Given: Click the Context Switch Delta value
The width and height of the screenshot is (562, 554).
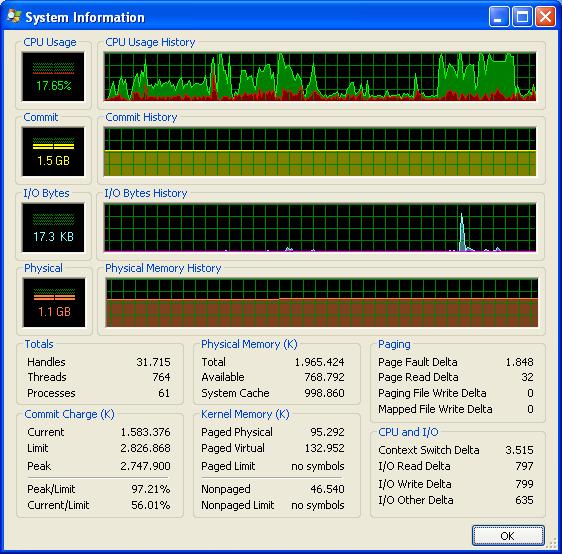Looking at the screenshot, I should tap(519, 450).
